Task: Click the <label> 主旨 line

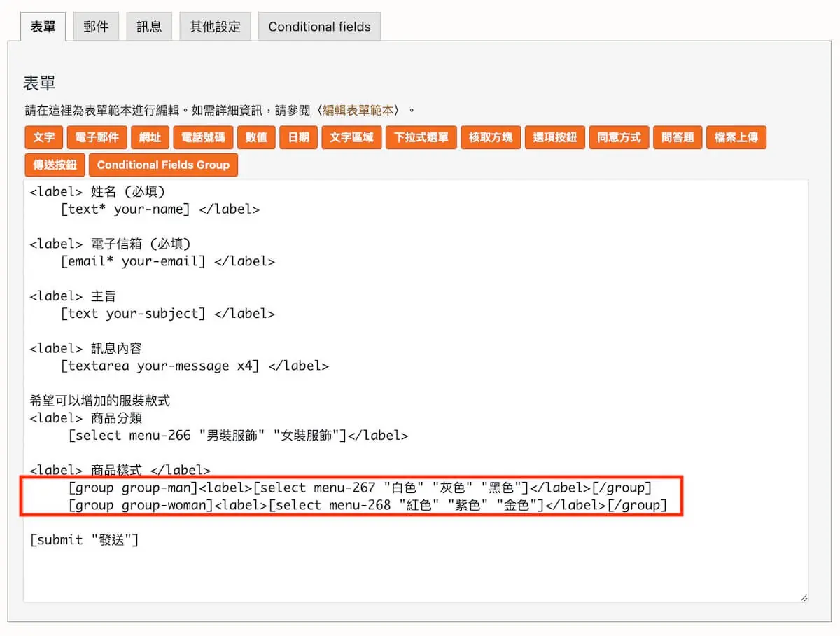Action: click(73, 296)
